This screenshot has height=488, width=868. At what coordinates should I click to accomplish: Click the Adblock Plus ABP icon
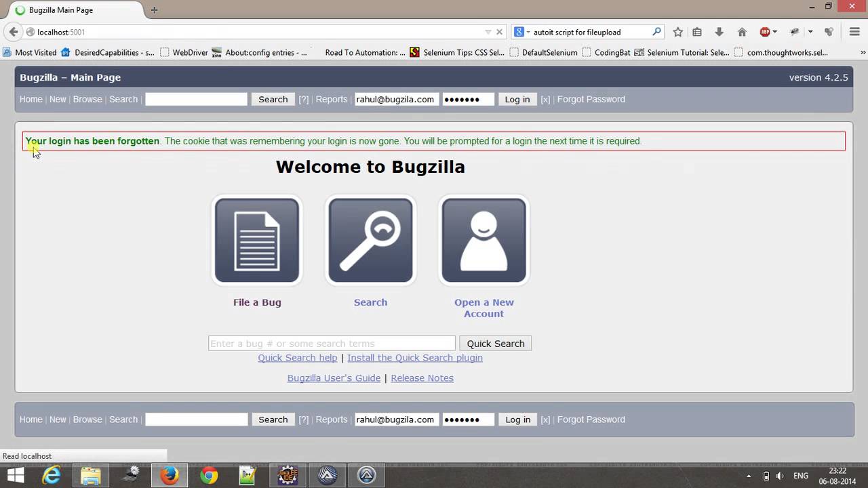click(x=765, y=32)
